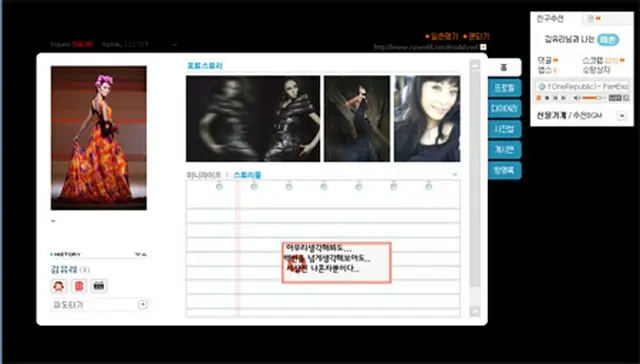Select the 스토리룸 tab above the notebook

coord(247,175)
